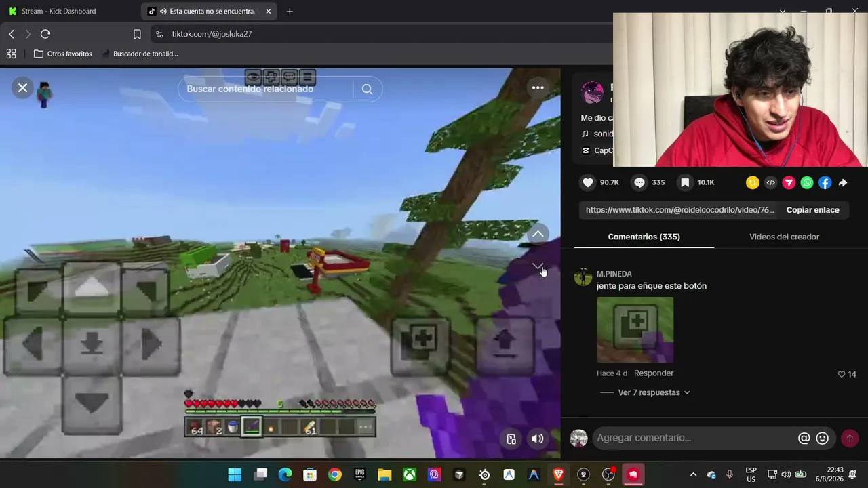
Task: Post the comment with the send arrow
Action: click(849, 439)
